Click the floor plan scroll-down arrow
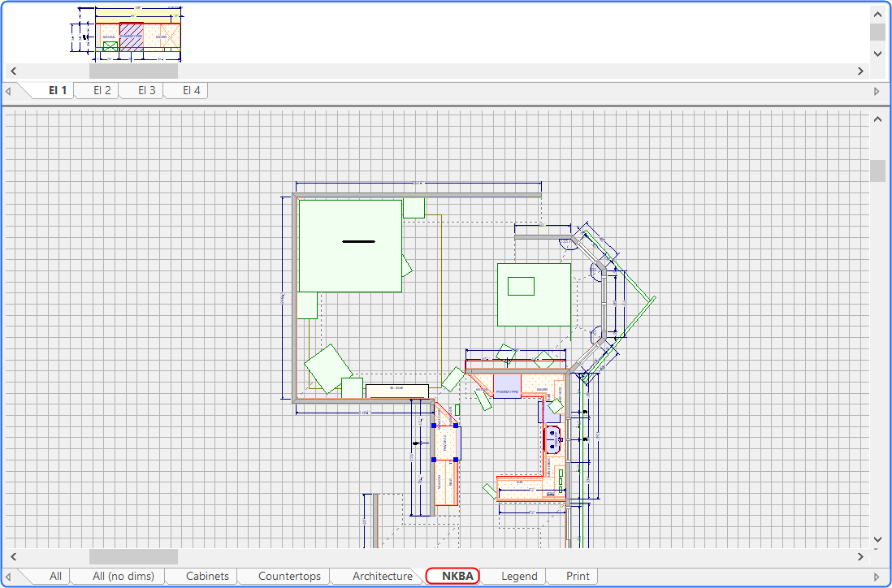Viewport: 892px width, 588px height. (x=877, y=539)
